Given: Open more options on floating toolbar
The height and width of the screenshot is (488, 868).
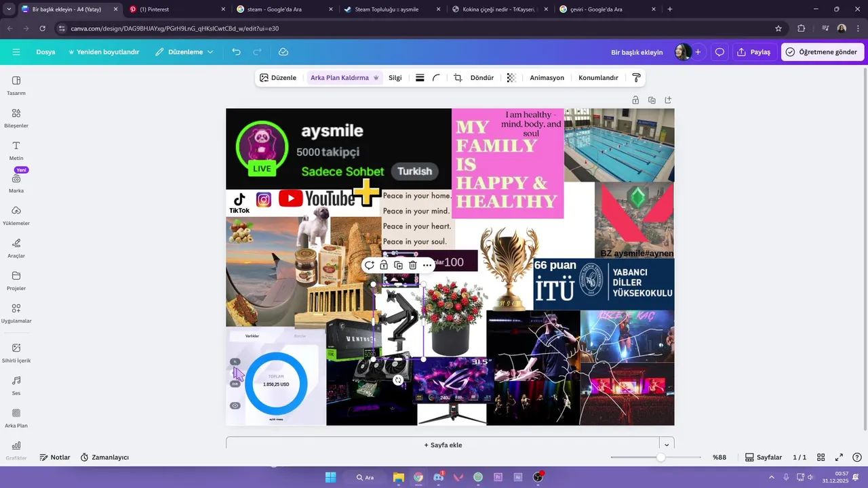Looking at the screenshot, I should tap(427, 265).
